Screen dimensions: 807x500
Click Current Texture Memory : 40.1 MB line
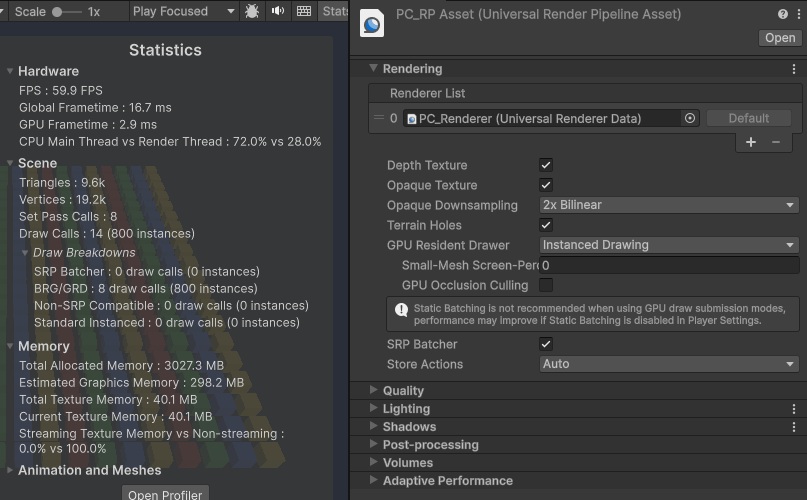click(x=116, y=417)
